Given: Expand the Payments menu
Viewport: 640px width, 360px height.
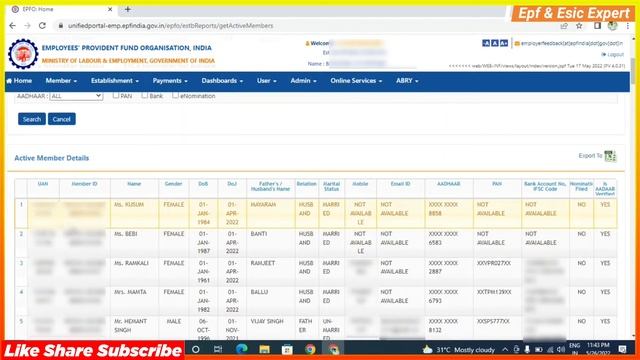Looking at the screenshot, I should (170, 81).
